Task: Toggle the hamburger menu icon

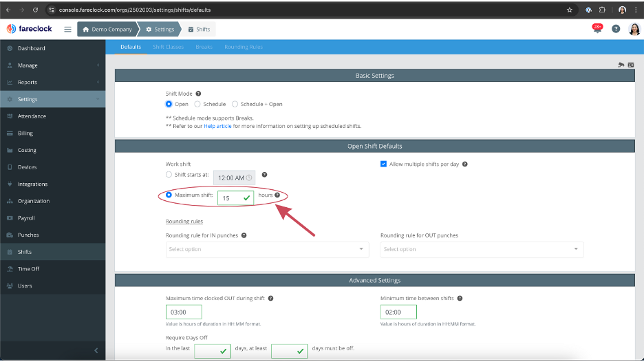Action: (x=67, y=29)
